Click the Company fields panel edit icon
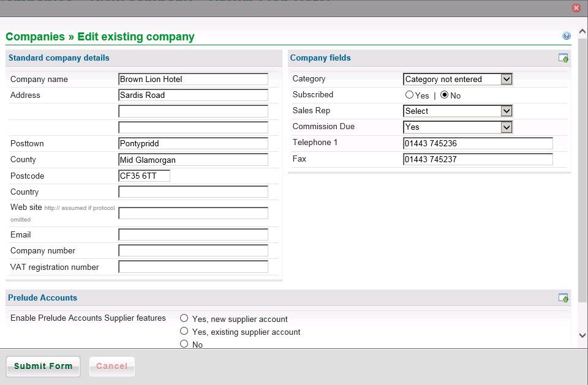588x385 pixels. coord(563,58)
